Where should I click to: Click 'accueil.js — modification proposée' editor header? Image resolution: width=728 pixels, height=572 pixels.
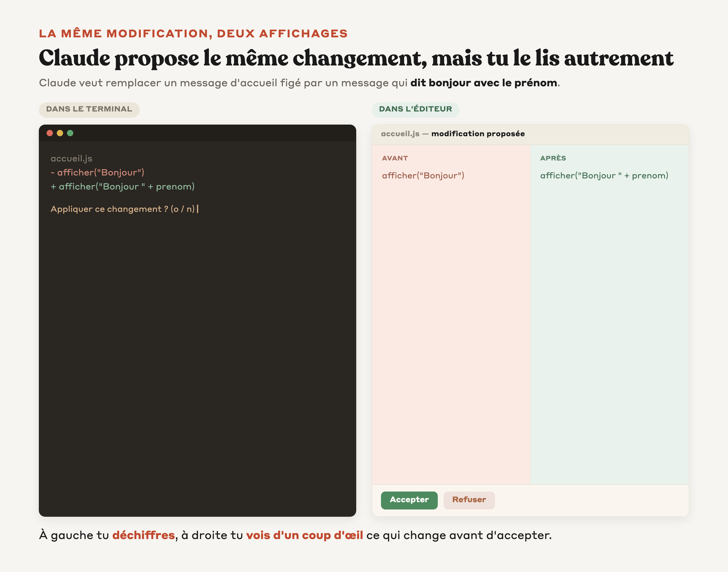pyautogui.click(x=453, y=134)
